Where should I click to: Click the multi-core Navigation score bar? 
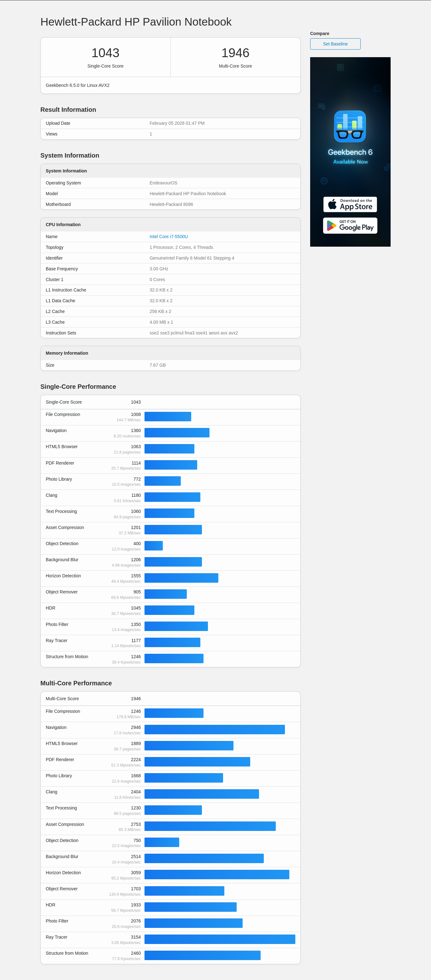214,729
